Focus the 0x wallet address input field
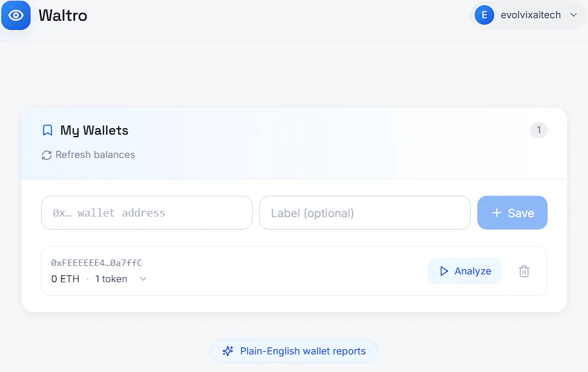The width and height of the screenshot is (588, 372). pos(147,213)
